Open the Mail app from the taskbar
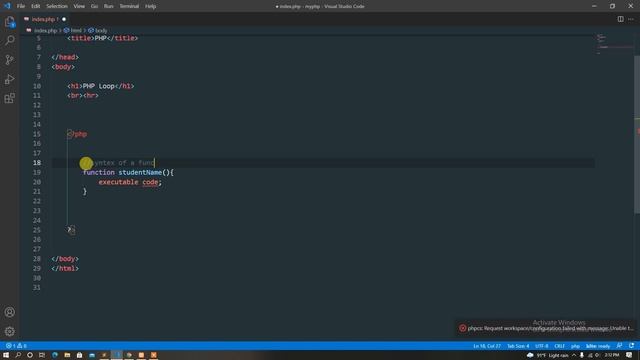Viewport: 640px width, 360px height. point(92,355)
